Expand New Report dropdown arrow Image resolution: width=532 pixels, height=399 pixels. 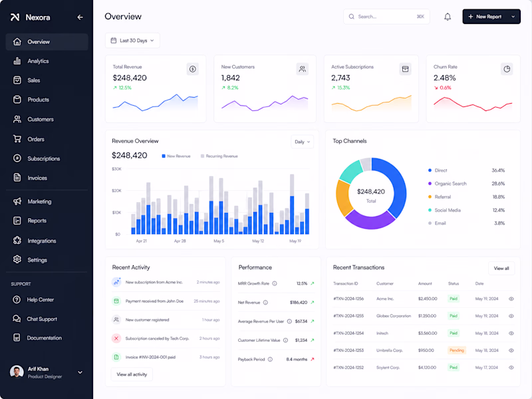tap(513, 17)
